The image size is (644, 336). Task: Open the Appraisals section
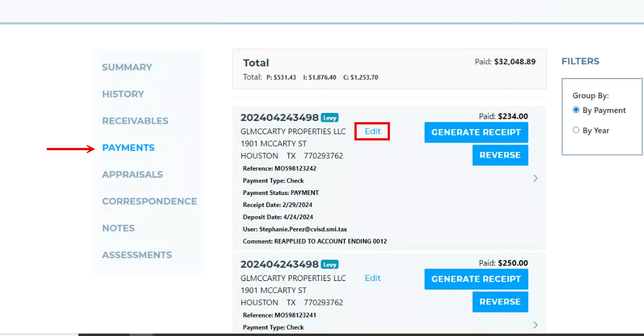[132, 174]
